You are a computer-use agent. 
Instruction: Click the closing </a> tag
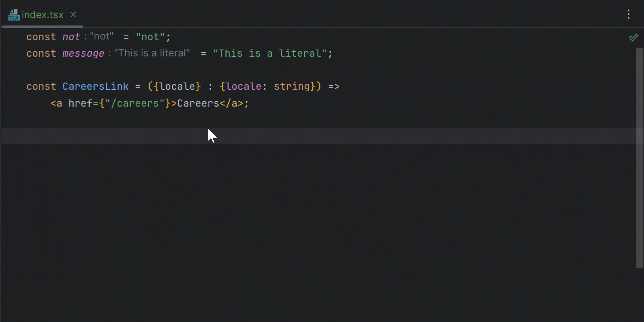(x=231, y=103)
